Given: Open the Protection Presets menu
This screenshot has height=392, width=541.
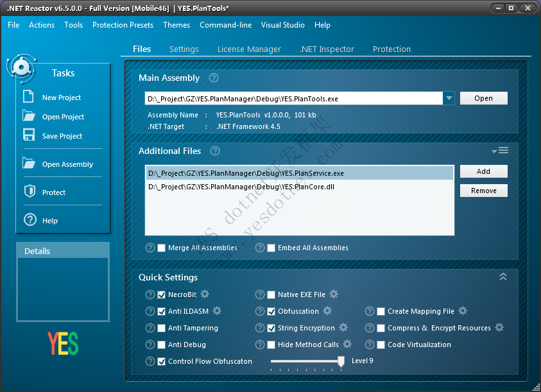Looking at the screenshot, I should (123, 25).
